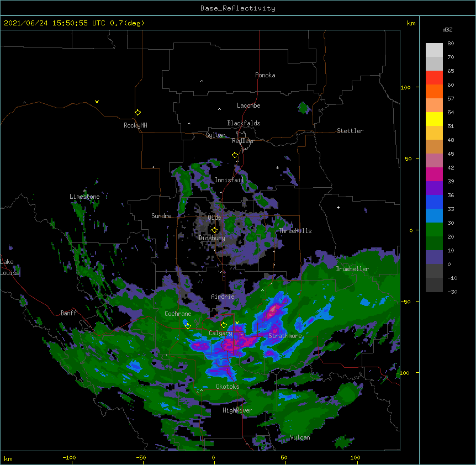The width and height of the screenshot is (476, 465).
Task: Click the Banff town label
Action: [x=68, y=313]
